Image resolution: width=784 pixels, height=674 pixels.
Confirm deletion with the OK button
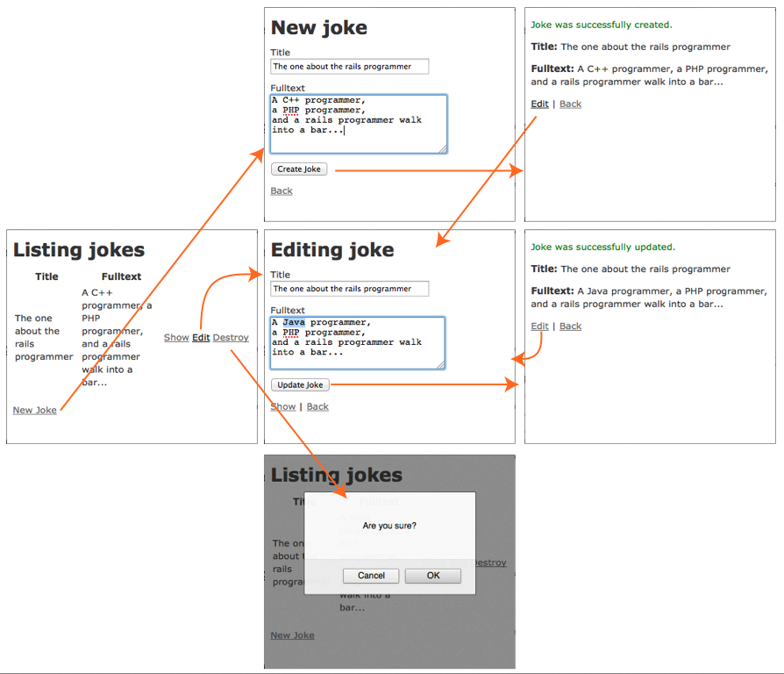pos(433,576)
